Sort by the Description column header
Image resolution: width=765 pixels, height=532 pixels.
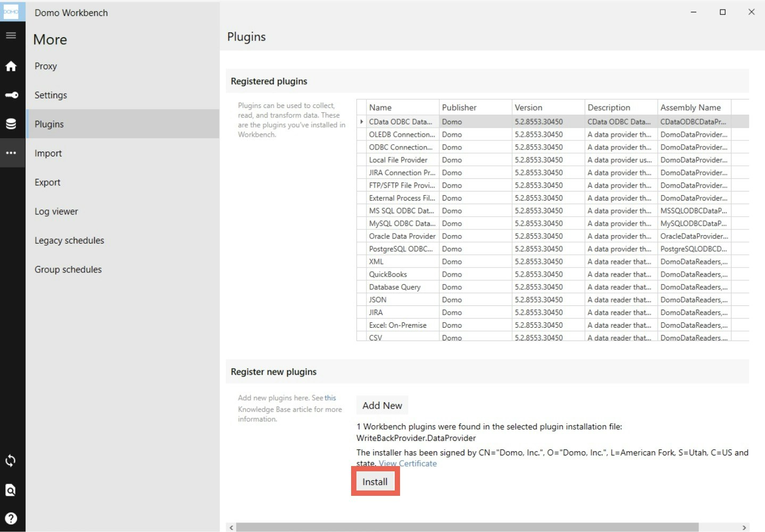pos(621,107)
